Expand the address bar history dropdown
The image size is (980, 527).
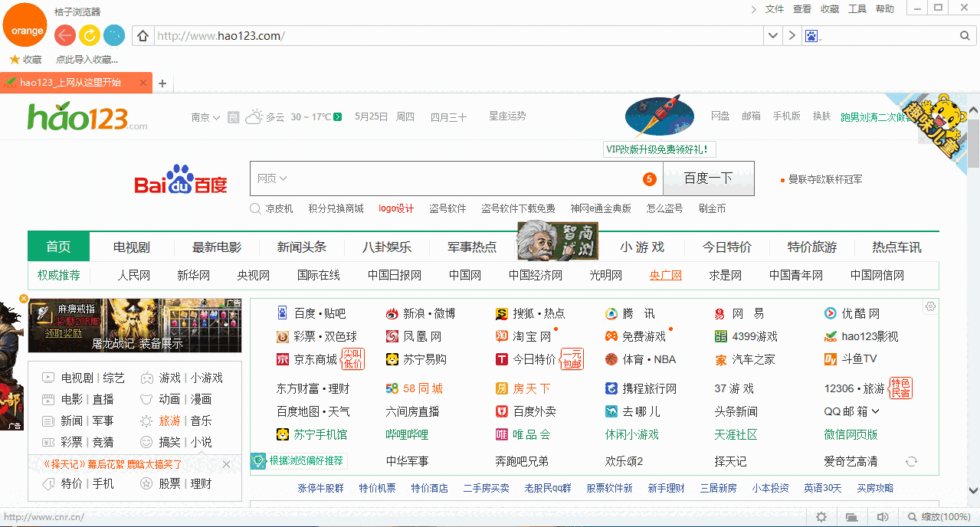(772, 35)
